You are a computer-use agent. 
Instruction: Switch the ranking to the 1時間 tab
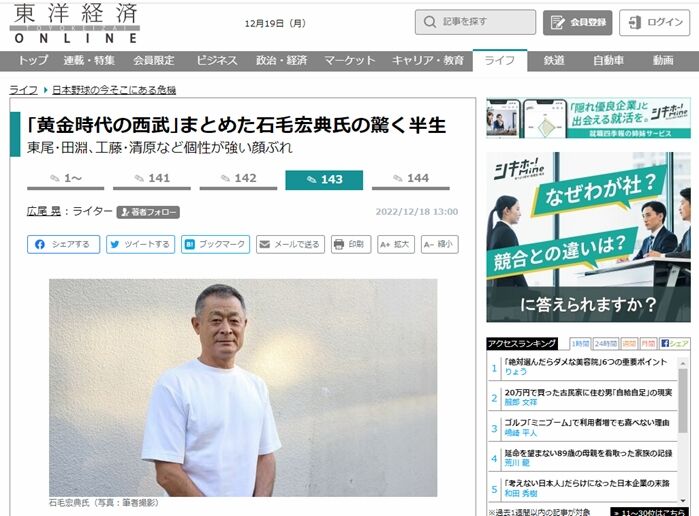[x=581, y=343]
